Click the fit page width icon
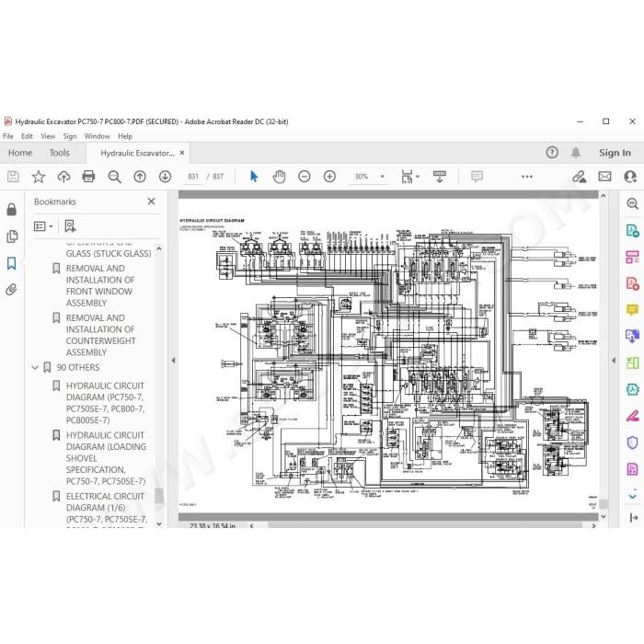Image resolution: width=644 pixels, height=644 pixels. pyautogui.click(x=407, y=177)
